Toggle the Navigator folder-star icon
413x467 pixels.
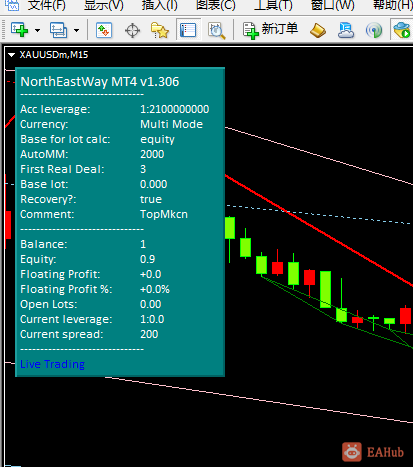[160, 30]
